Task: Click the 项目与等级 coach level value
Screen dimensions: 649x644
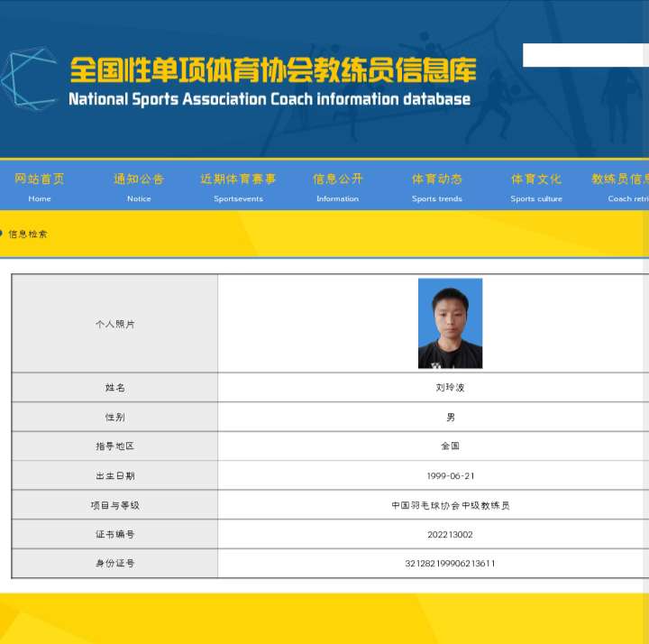Action: tap(450, 505)
